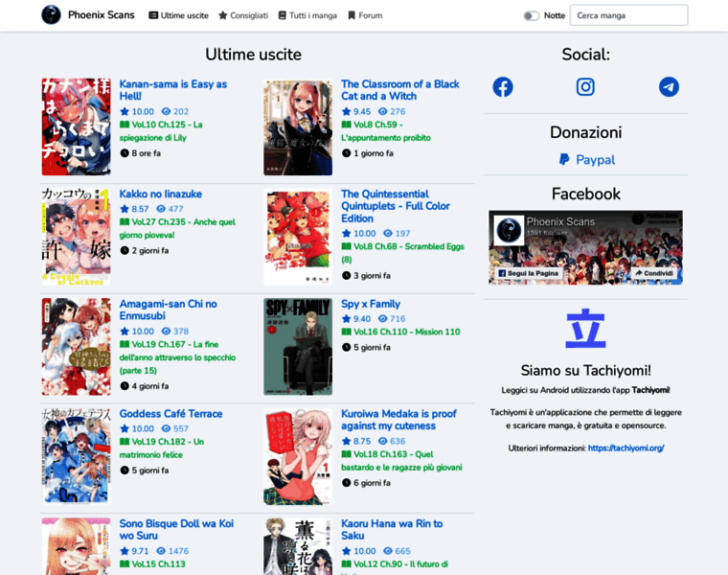728x575 pixels.
Task: Click the star rating icon for Spy x Family
Action: click(x=347, y=319)
